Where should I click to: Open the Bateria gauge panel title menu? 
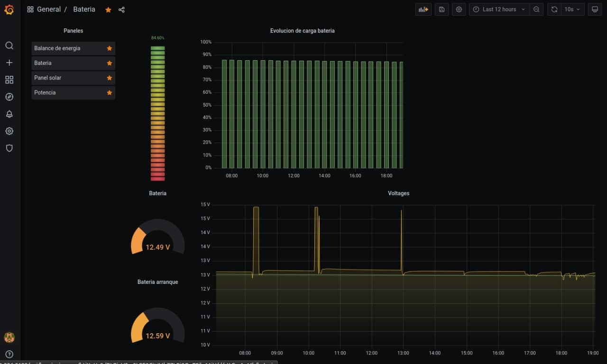tap(157, 193)
